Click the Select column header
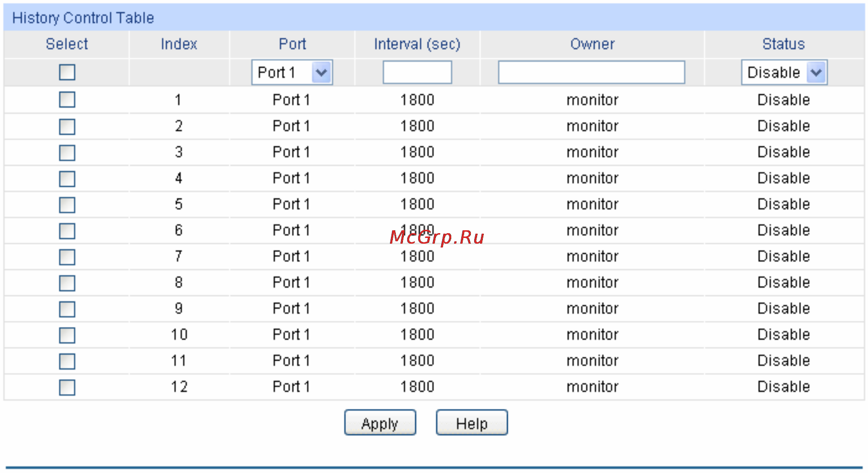This screenshot has width=868, height=473. tap(67, 44)
